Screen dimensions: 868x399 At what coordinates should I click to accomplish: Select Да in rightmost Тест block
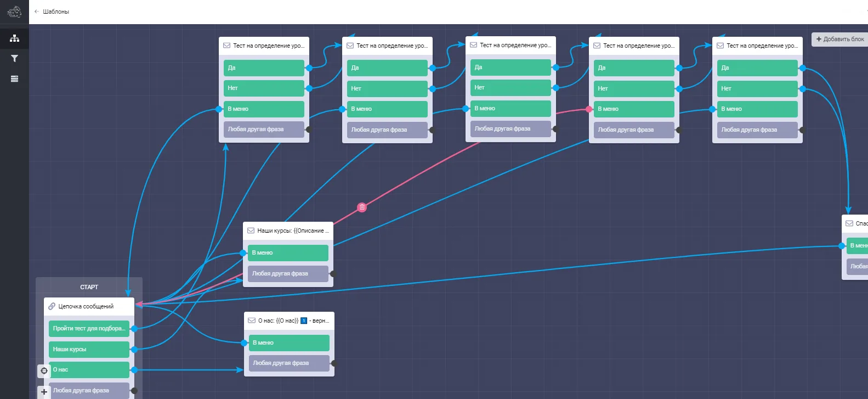[757, 68]
